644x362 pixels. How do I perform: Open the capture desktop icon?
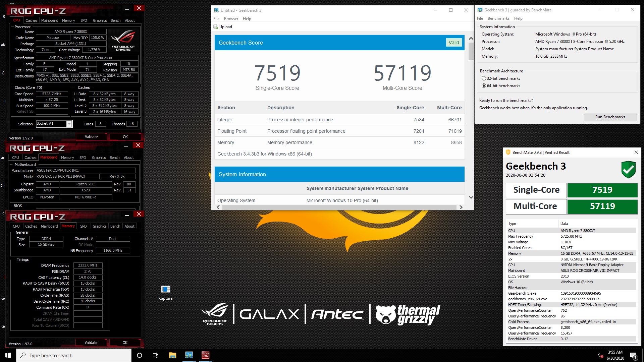(166, 292)
